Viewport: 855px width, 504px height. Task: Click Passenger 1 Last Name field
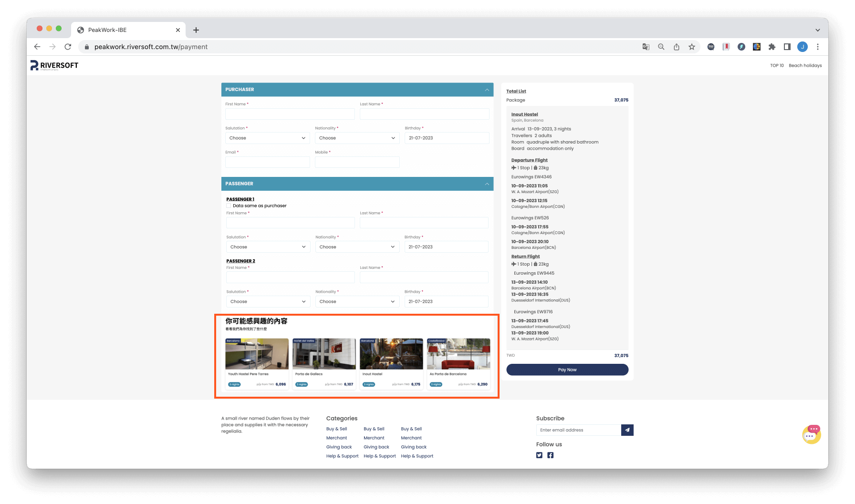pos(424,223)
